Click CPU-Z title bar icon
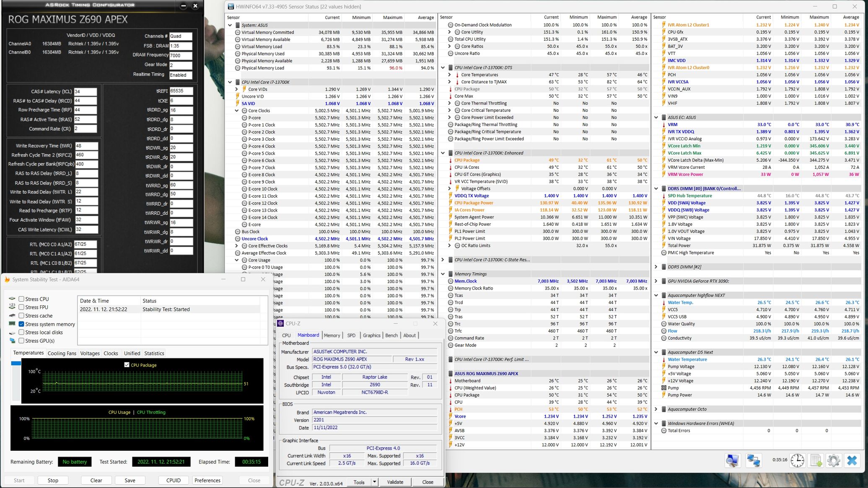 click(280, 323)
